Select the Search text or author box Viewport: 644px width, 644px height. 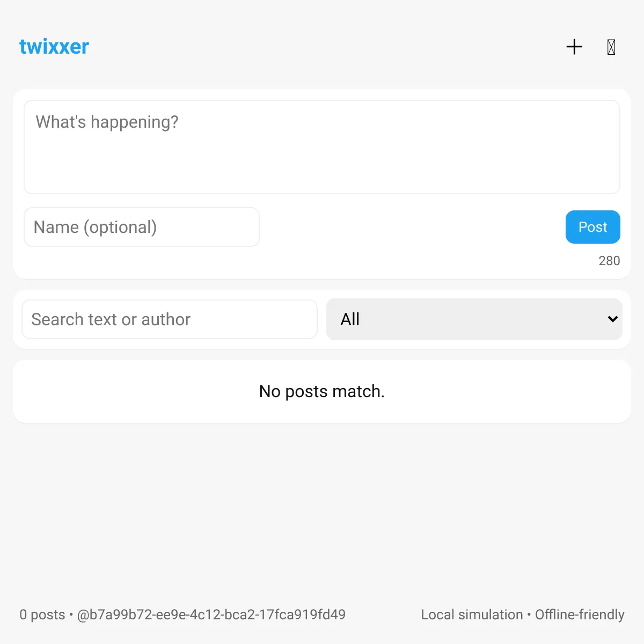pos(170,319)
